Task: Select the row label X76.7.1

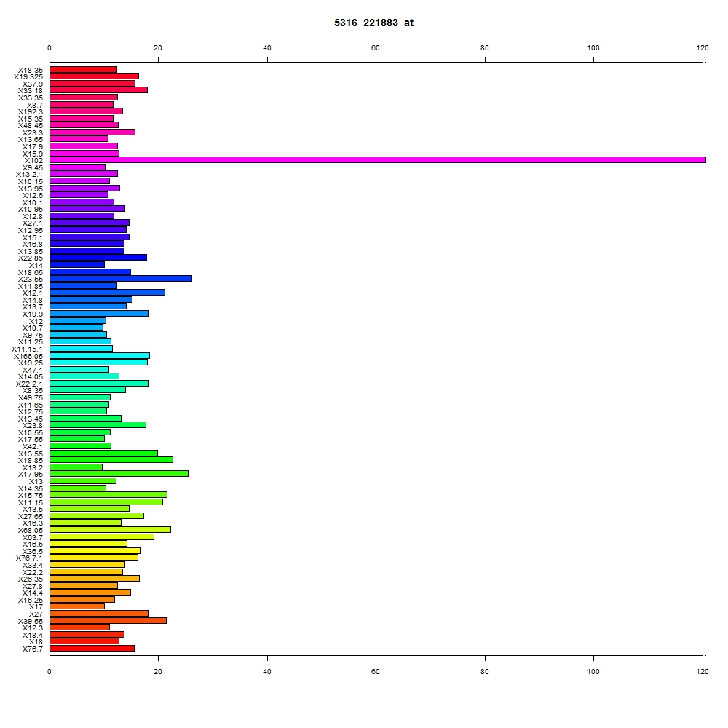Action: [29, 558]
